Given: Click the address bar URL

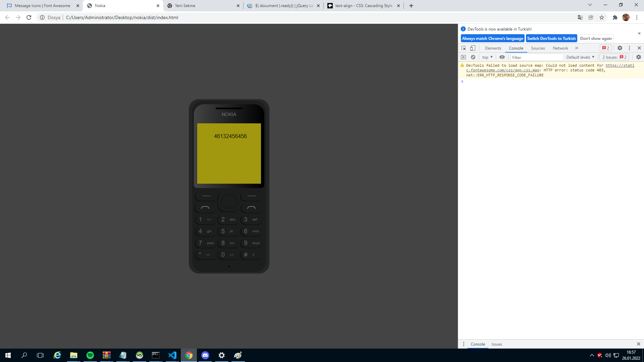Looking at the screenshot, I should (122, 17).
